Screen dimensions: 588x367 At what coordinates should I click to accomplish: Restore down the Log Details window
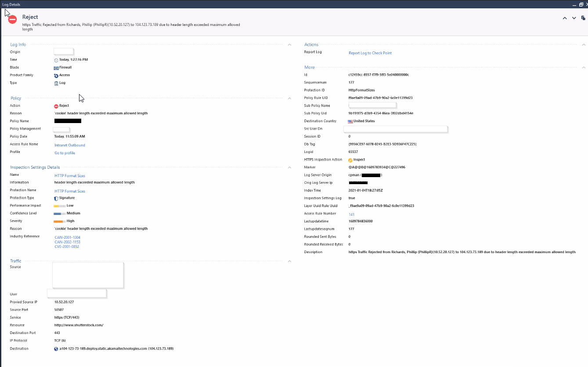581,4
